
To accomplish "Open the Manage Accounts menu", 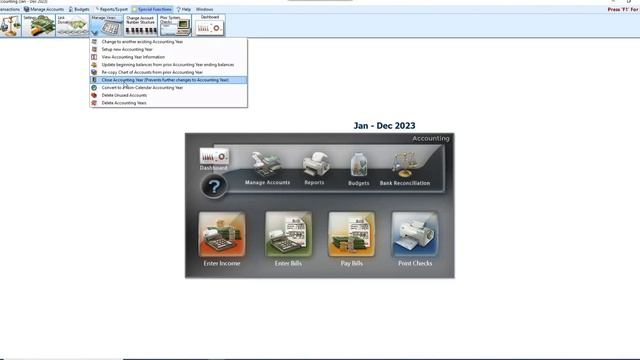I will tap(44, 9).
